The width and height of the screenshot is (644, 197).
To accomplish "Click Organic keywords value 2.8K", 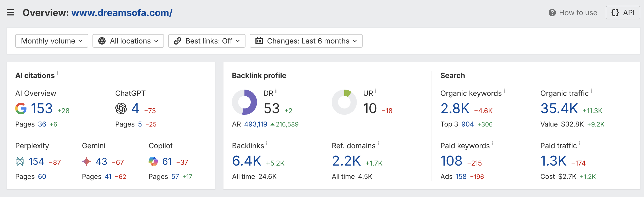I will (455, 108).
